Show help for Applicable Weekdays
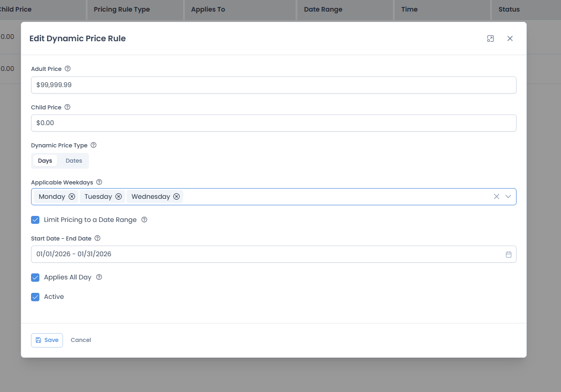 click(x=99, y=183)
